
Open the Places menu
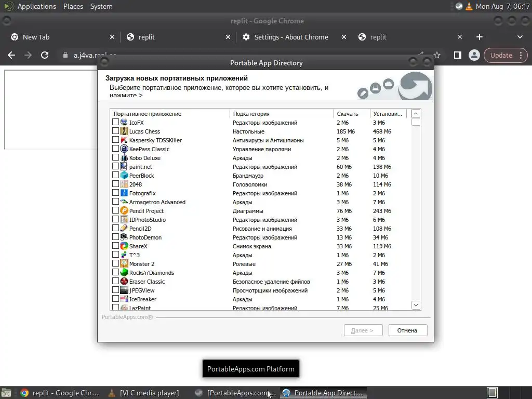[73, 6]
